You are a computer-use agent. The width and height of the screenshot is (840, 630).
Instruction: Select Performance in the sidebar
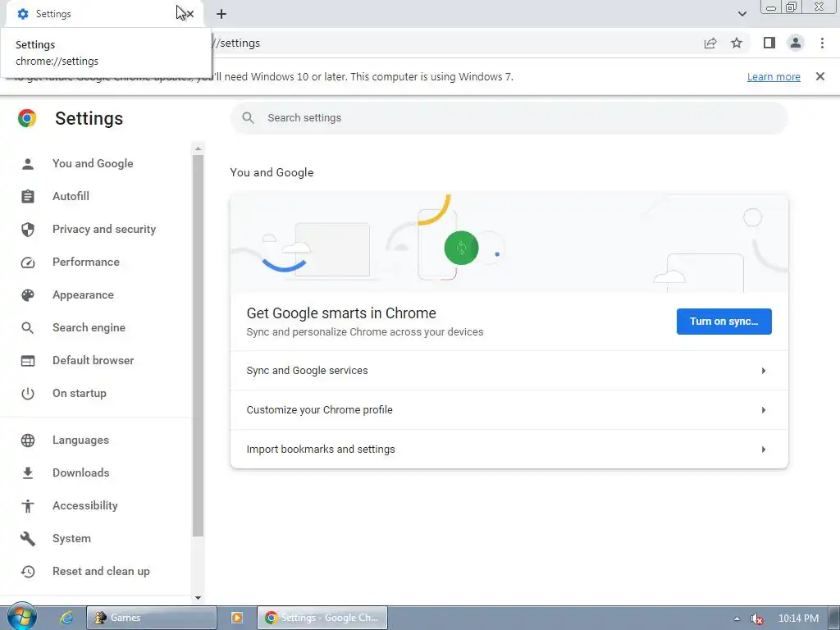(x=85, y=262)
